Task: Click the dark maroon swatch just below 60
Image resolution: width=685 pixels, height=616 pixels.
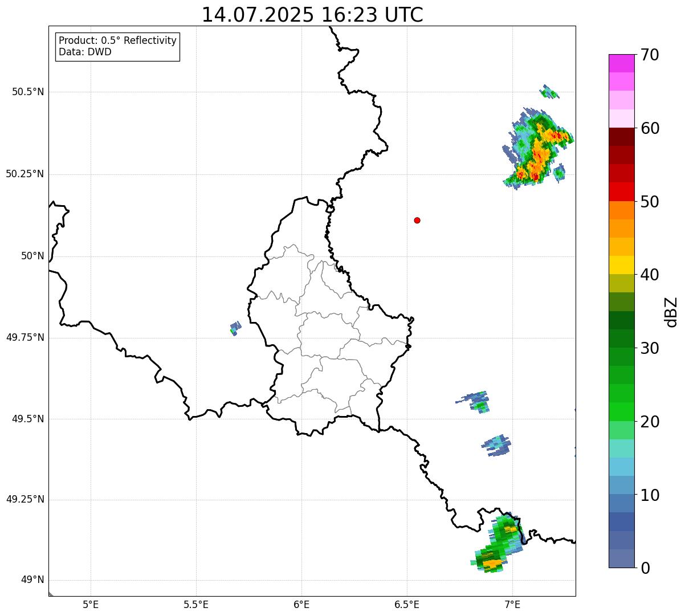Action: pyautogui.click(x=621, y=137)
